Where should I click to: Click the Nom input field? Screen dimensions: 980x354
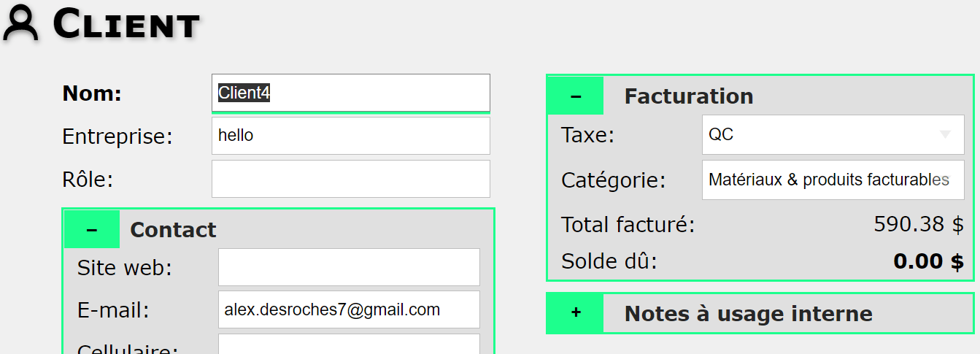pyautogui.click(x=351, y=93)
